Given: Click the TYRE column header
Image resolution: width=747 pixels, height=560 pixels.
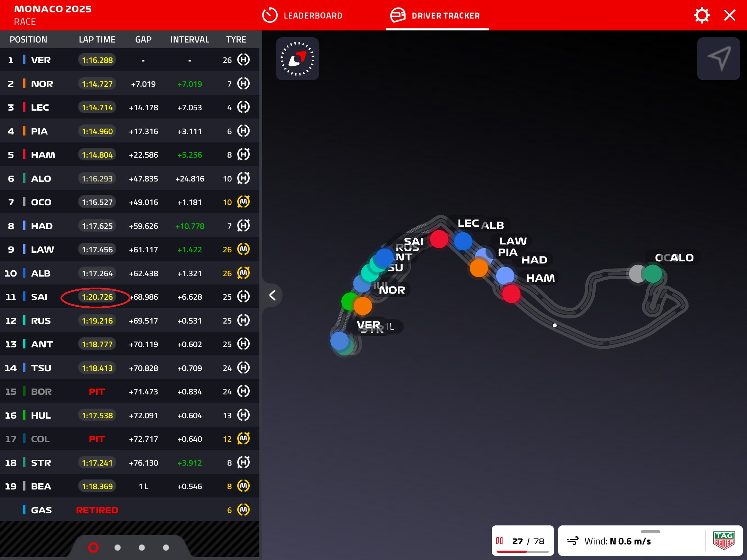Looking at the screenshot, I should [x=236, y=40].
